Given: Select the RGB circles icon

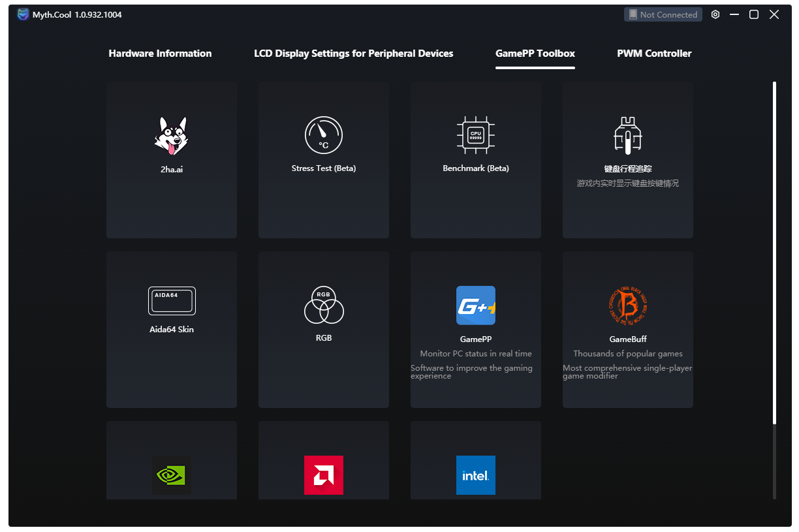Looking at the screenshot, I should pyautogui.click(x=324, y=305).
